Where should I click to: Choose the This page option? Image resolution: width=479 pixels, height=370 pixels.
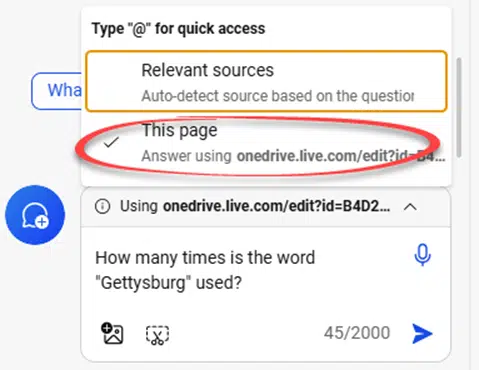coord(266,143)
